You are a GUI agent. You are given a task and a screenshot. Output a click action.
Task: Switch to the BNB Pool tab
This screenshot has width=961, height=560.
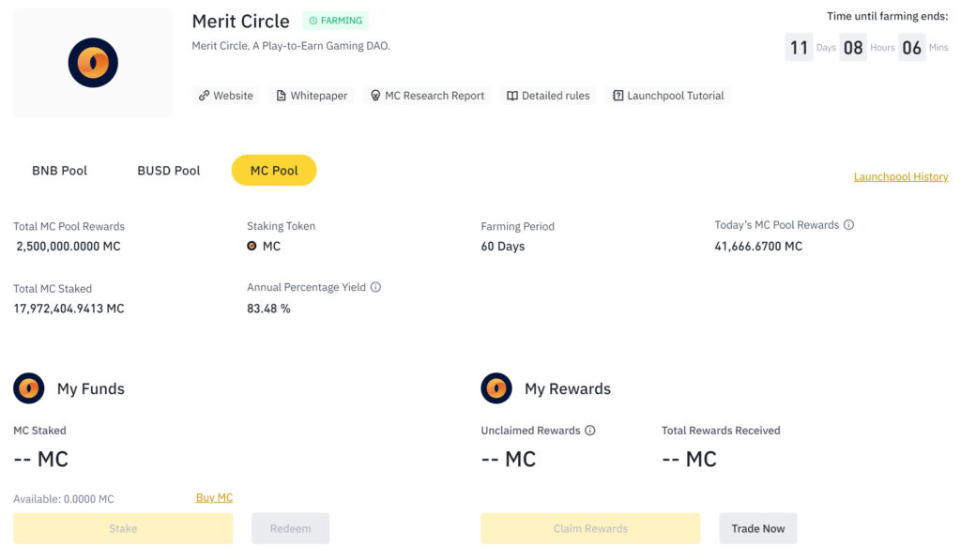pyautogui.click(x=59, y=171)
